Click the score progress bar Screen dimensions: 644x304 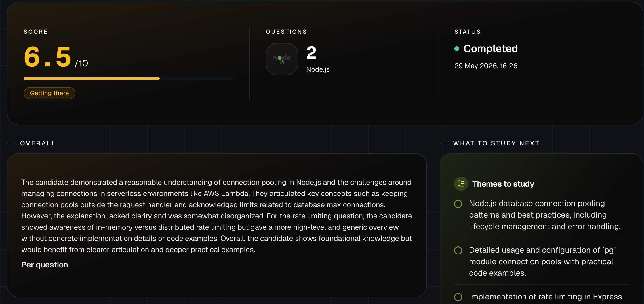[x=128, y=79]
